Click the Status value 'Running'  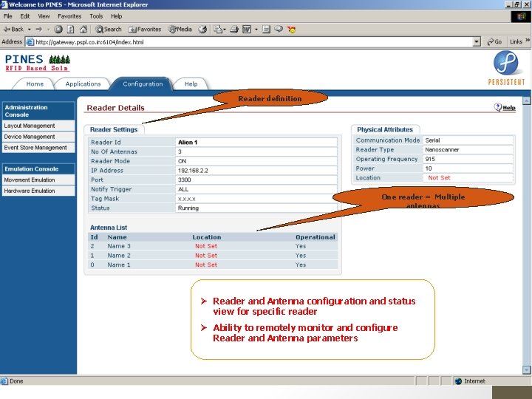[188, 208]
